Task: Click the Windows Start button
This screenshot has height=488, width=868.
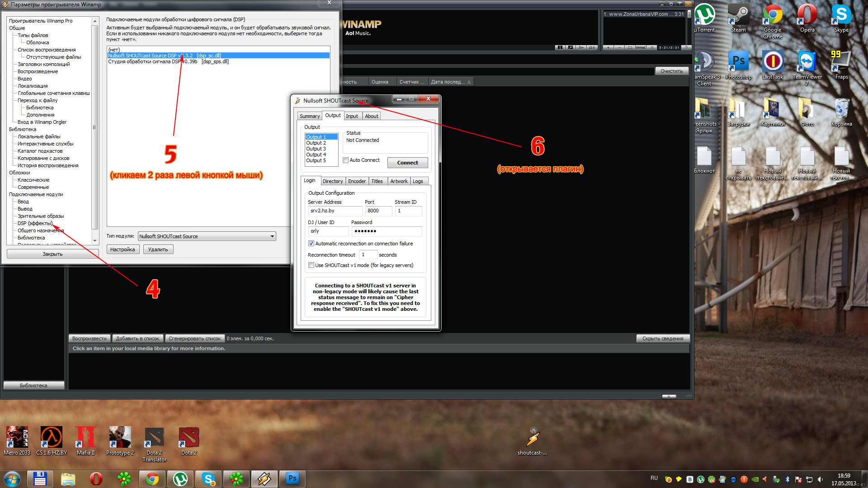Action: [x=12, y=479]
